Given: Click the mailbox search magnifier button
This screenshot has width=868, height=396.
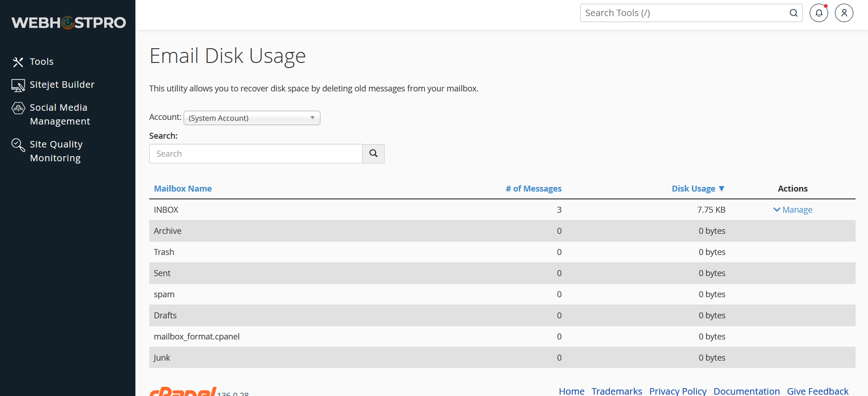Looking at the screenshot, I should coord(373,153).
